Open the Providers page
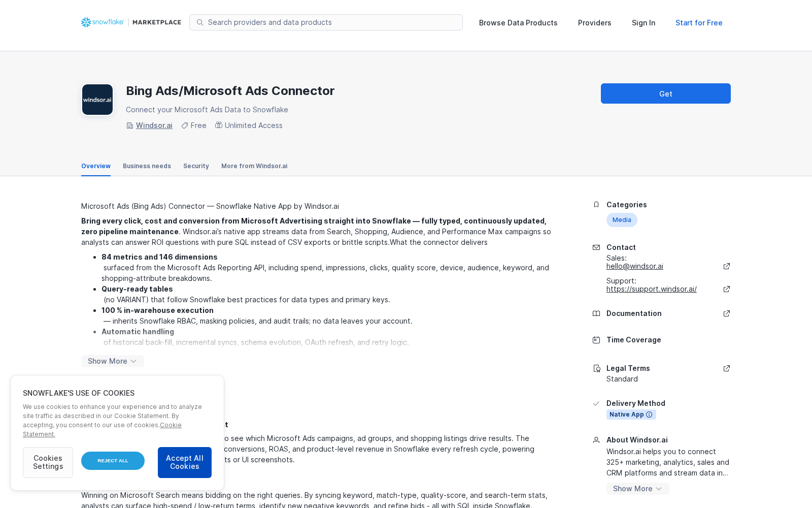Screen dimensions: 812x508 click(x=595, y=23)
